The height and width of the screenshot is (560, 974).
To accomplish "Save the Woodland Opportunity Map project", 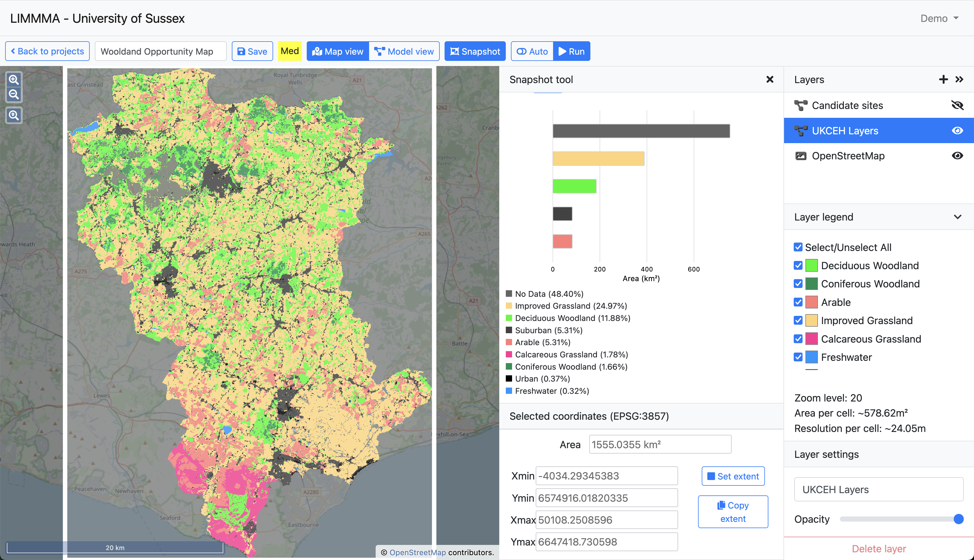I will pyautogui.click(x=252, y=51).
